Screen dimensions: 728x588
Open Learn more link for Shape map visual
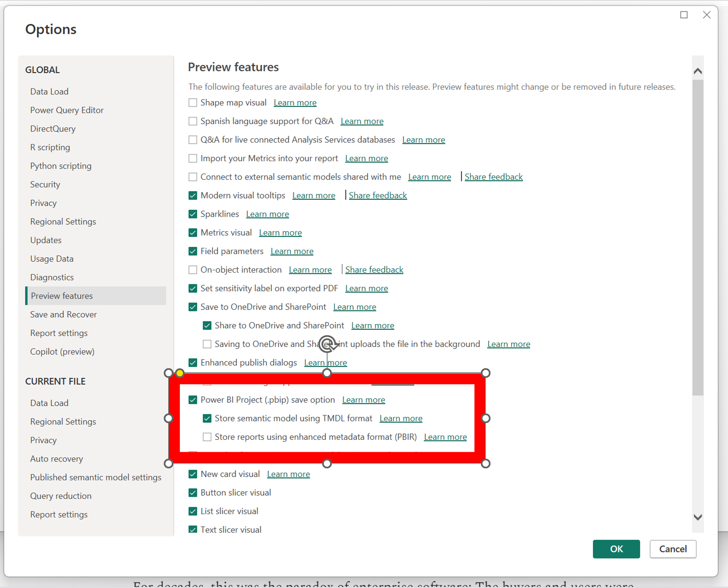[x=295, y=103]
